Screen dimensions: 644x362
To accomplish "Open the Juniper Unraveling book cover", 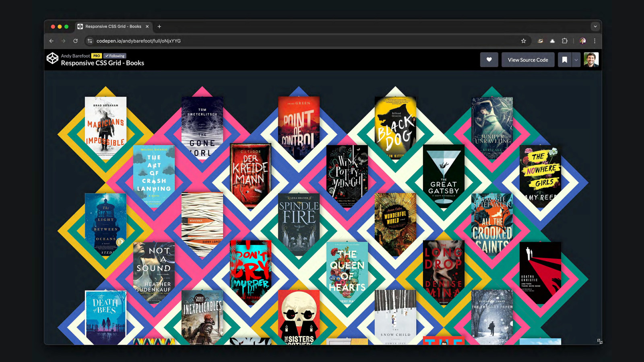I will click(492, 128).
